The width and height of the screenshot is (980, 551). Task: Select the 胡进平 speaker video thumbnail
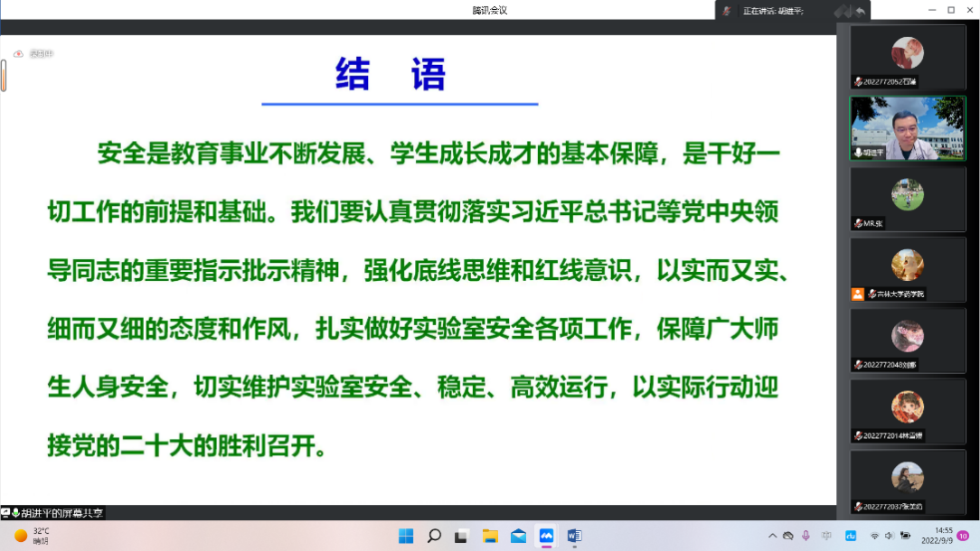908,128
